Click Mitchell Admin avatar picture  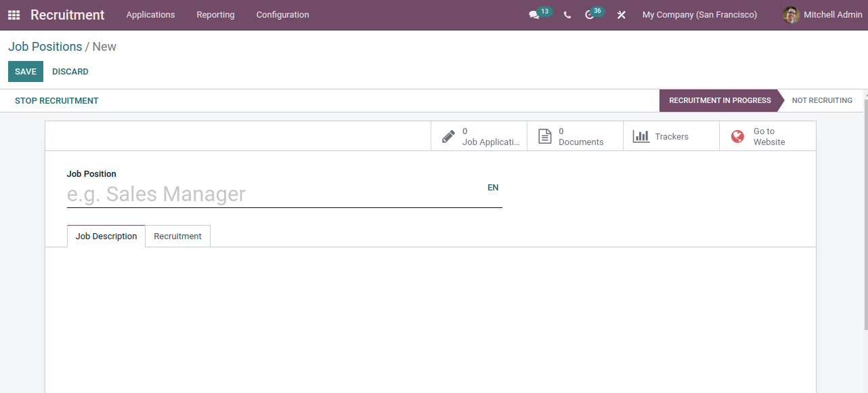(791, 15)
